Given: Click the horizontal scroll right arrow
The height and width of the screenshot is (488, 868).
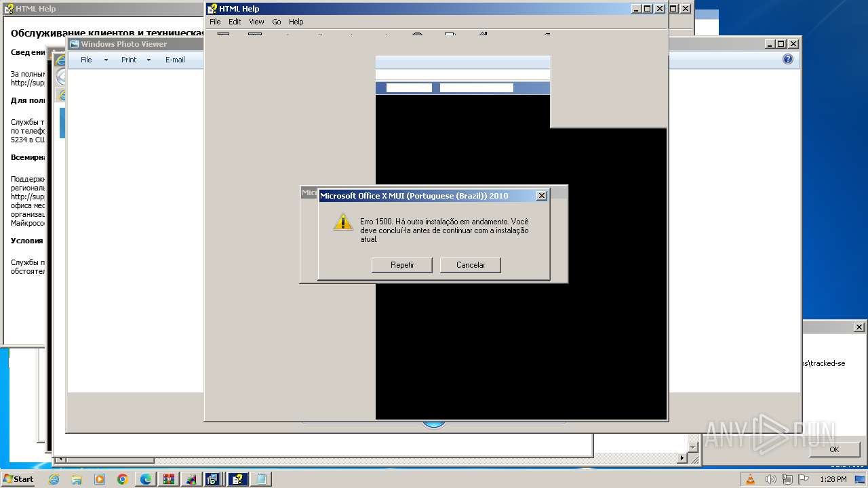Looking at the screenshot, I should [x=682, y=459].
